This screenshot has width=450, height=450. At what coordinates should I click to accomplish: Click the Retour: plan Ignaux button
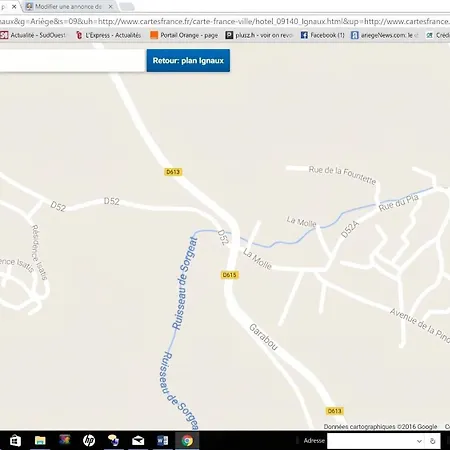[x=188, y=60]
